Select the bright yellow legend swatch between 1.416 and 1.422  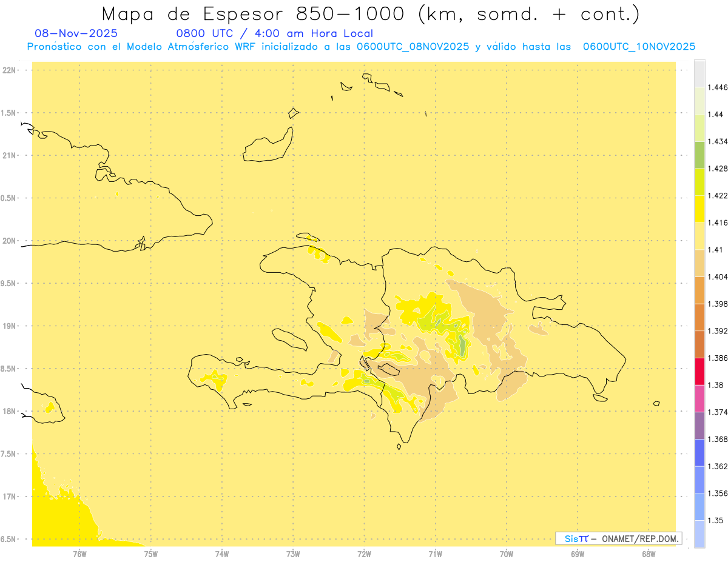699,209
